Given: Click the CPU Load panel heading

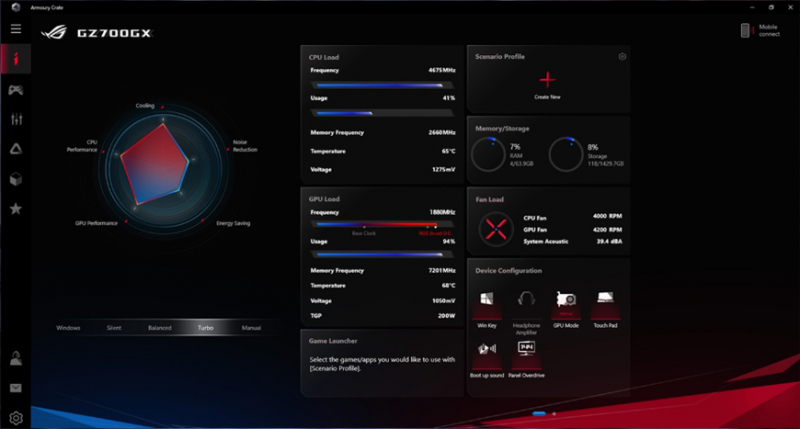Looking at the screenshot, I should [x=324, y=57].
